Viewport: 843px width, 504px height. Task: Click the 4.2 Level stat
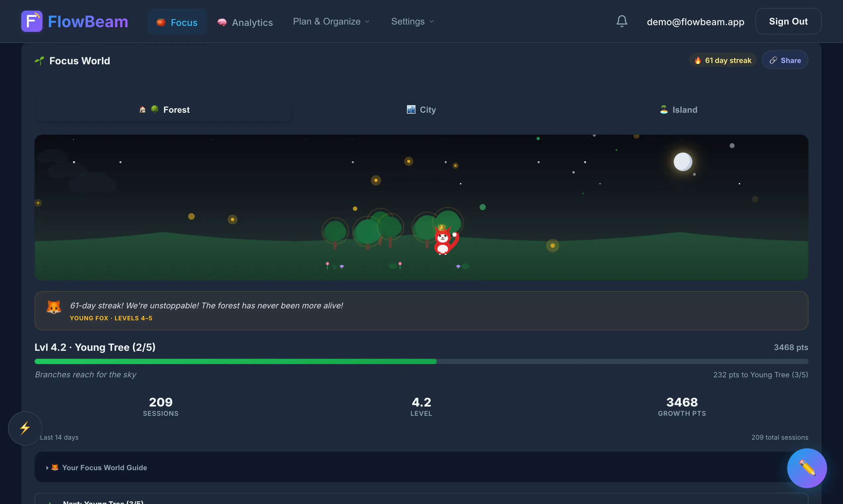pyautogui.click(x=421, y=406)
